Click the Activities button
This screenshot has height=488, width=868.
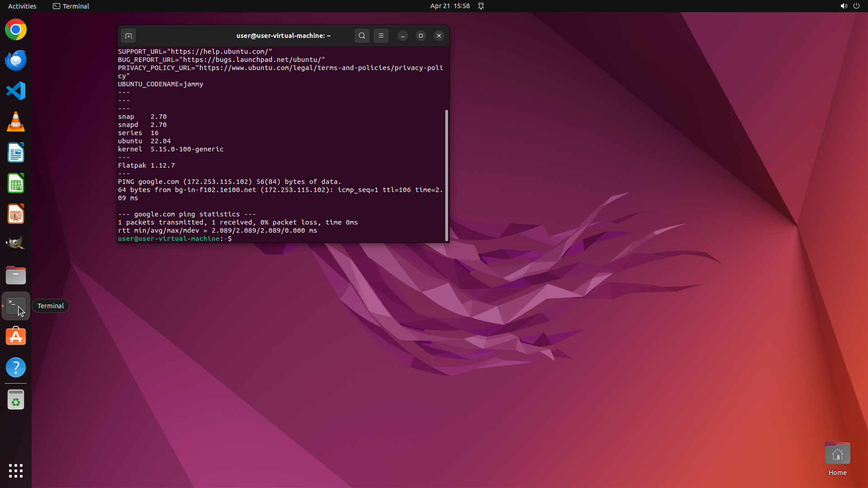(x=22, y=6)
